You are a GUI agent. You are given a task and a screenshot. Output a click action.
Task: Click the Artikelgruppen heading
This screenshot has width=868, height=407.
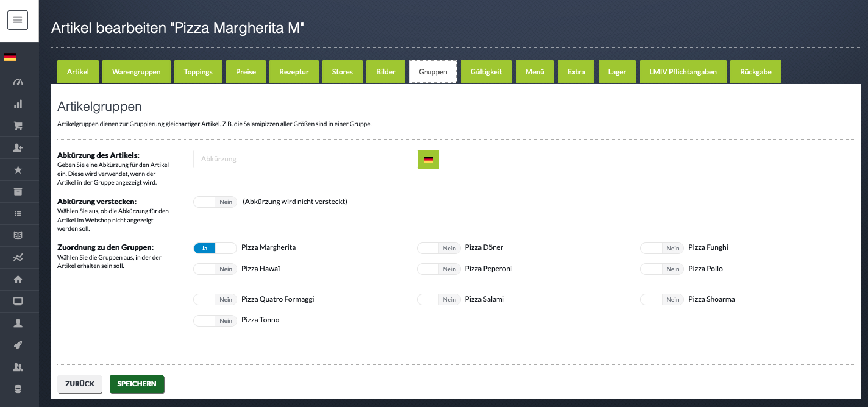99,107
